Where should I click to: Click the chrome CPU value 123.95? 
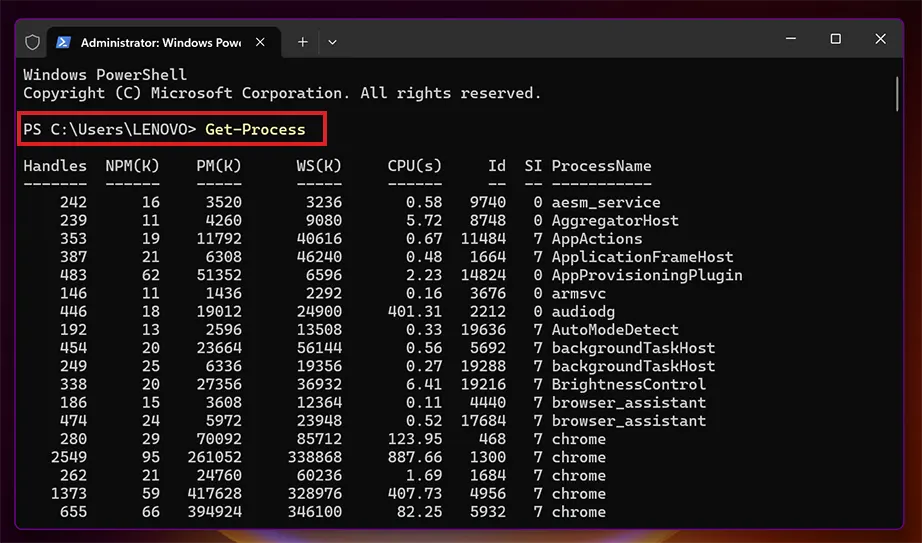point(415,439)
